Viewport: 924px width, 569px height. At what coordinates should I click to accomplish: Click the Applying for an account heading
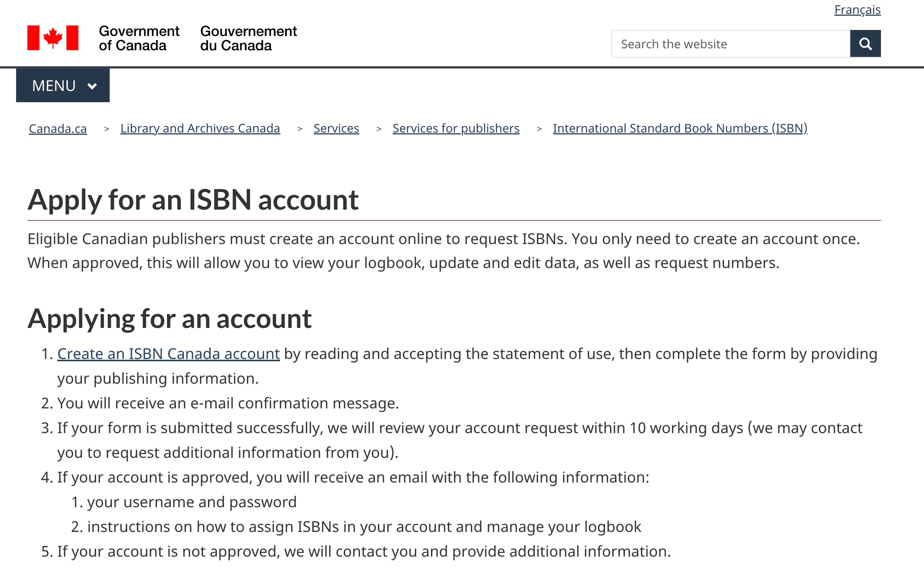point(169,319)
